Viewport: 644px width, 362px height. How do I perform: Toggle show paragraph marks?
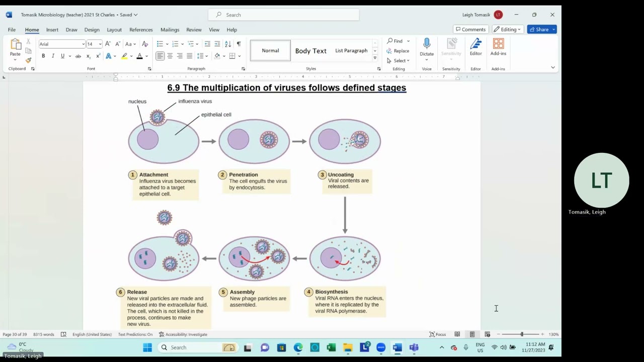tap(238, 44)
